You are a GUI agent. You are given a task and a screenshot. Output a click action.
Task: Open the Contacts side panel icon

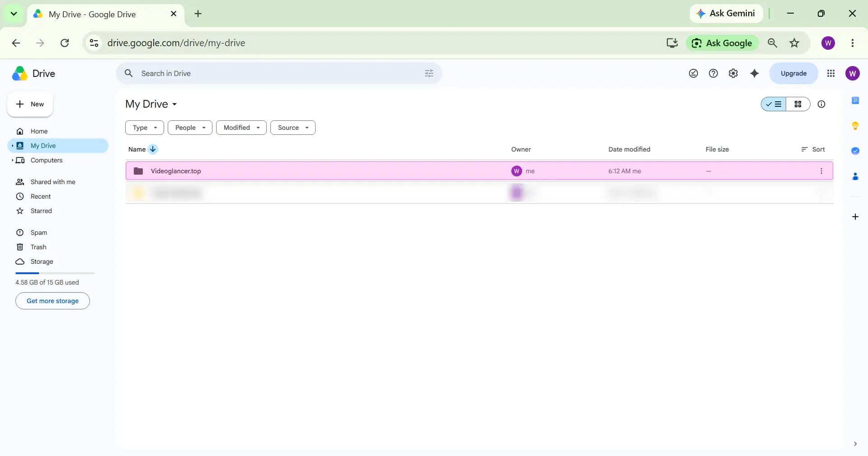[x=855, y=176]
